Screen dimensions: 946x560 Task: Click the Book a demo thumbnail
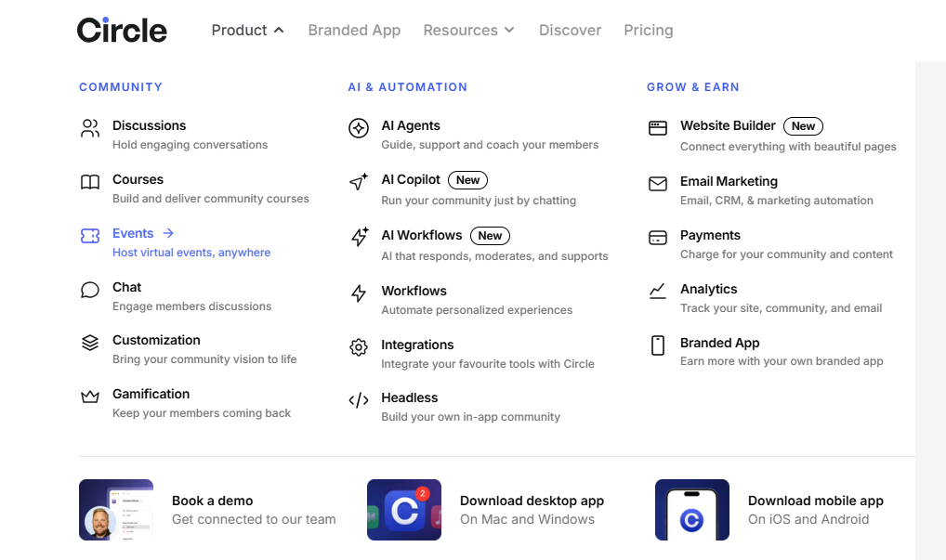(x=116, y=510)
